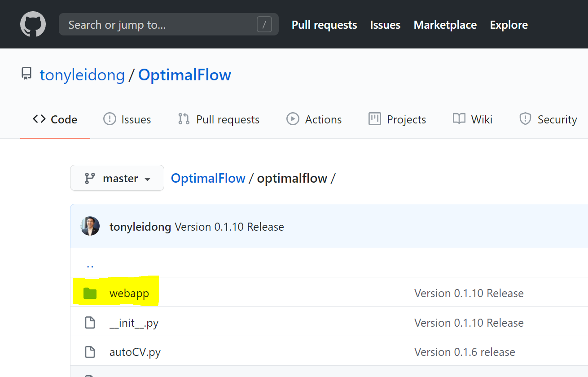The image size is (588, 377).
Task: Open the repository Pull requests tab
Action: pyautogui.click(x=219, y=119)
